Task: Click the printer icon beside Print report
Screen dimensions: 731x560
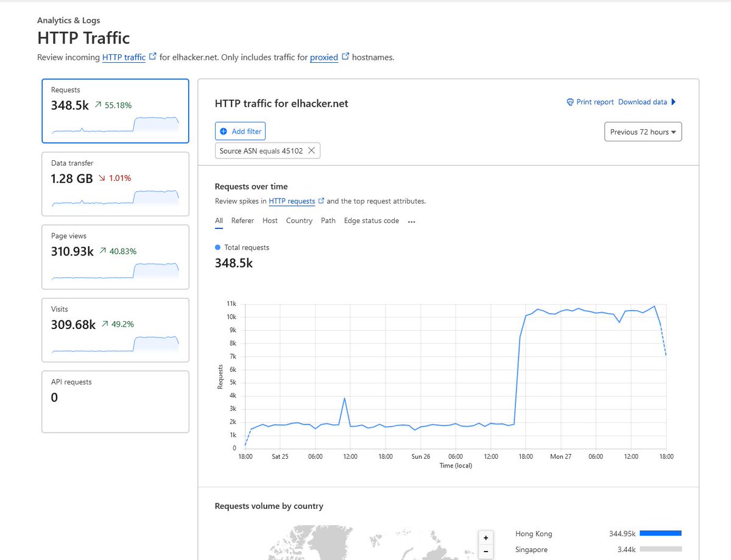Action: tap(570, 102)
